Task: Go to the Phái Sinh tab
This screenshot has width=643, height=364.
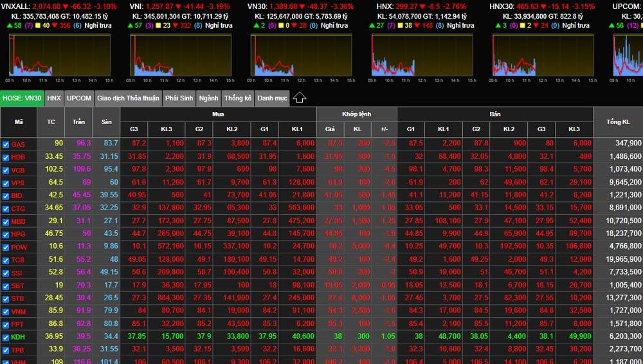Action: click(178, 98)
